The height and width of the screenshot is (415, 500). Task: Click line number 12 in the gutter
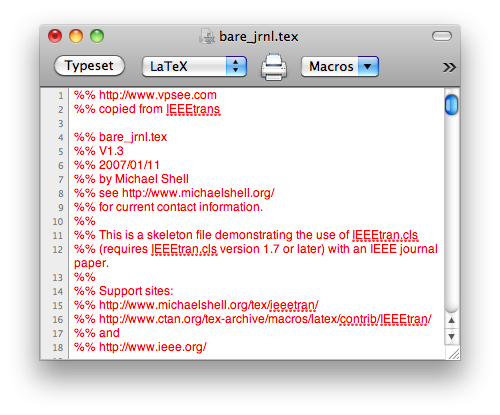click(57, 250)
